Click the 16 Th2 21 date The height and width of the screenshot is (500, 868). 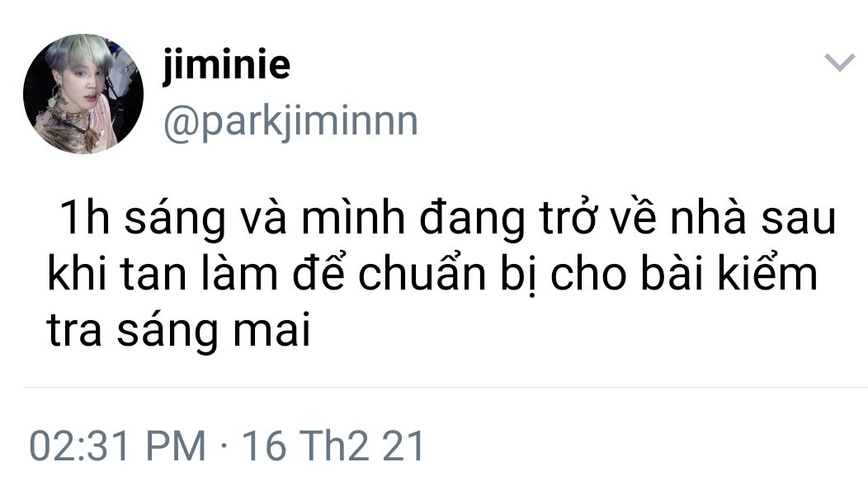pos(333,446)
